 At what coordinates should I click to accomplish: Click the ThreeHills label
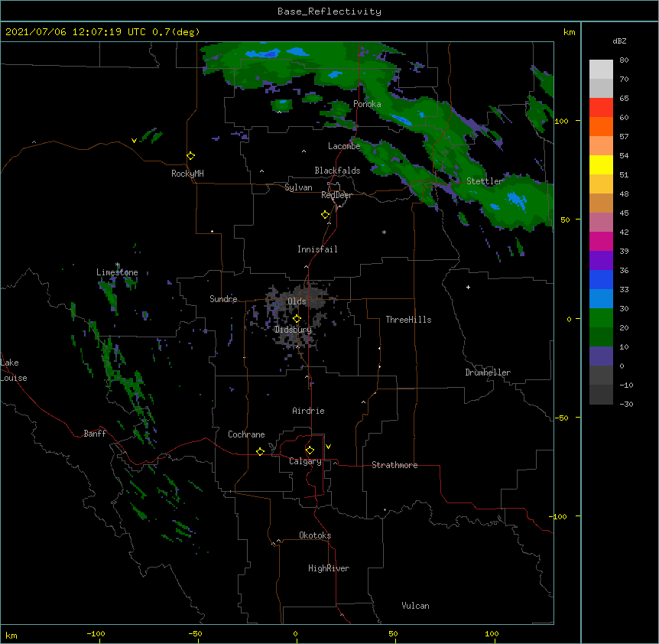pyautogui.click(x=408, y=320)
